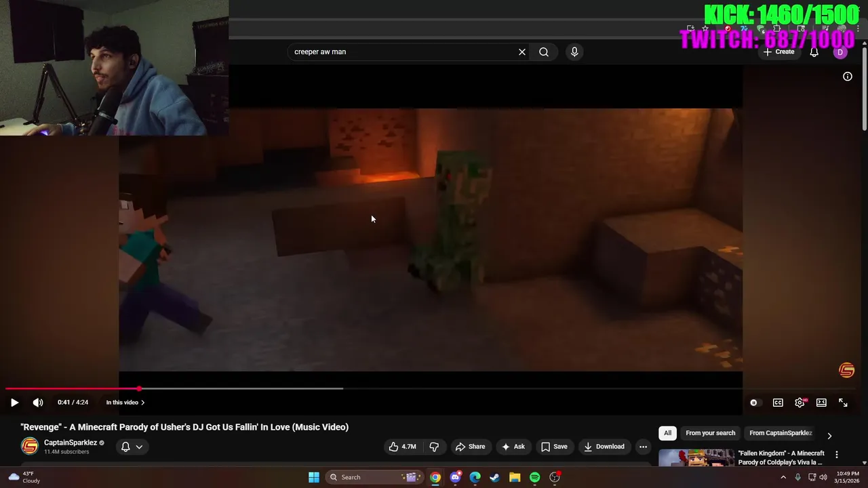Image resolution: width=868 pixels, height=488 pixels.
Task: Enter fullscreen mode
Action: pos(843,403)
